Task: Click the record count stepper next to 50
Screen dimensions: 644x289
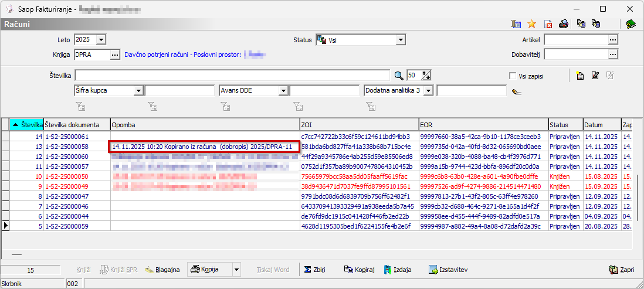Action: [427, 76]
